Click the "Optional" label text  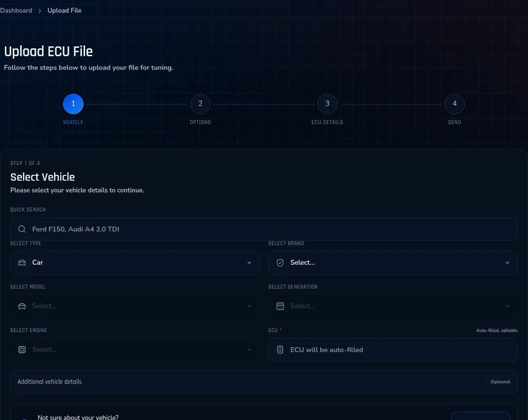500,382
